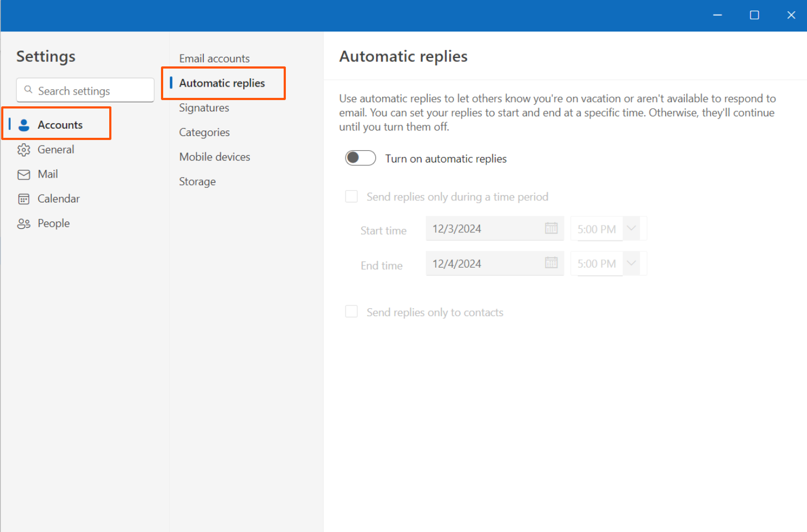Image resolution: width=807 pixels, height=532 pixels.
Task: Open the General settings category
Action: pyautogui.click(x=56, y=150)
